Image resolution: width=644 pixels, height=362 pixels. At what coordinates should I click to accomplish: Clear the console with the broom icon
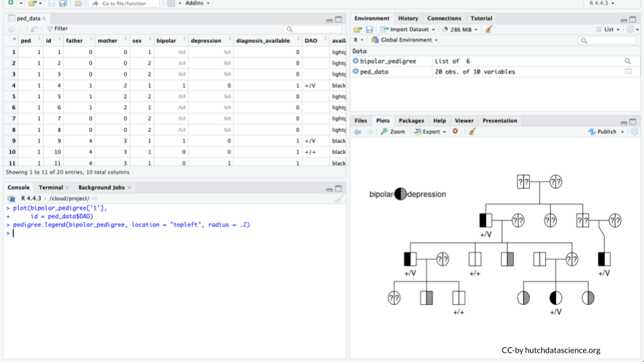pos(338,198)
